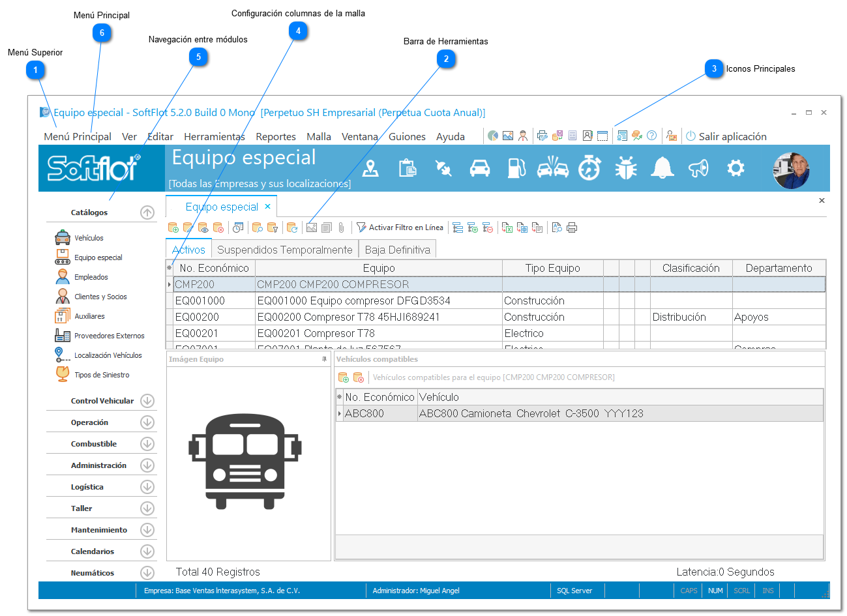The height and width of the screenshot is (616, 847).
Task: Expand the Combustible section
Action: pyautogui.click(x=147, y=444)
